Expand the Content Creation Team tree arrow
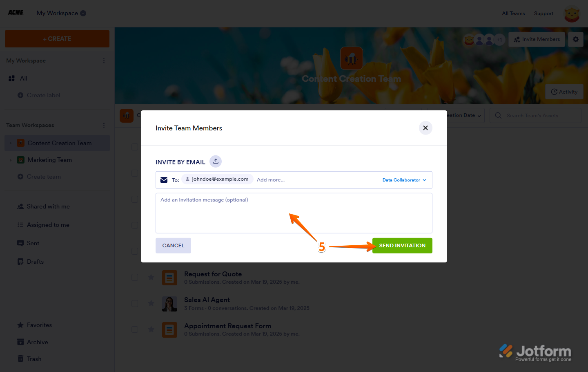This screenshot has height=372, width=588. (x=11, y=143)
